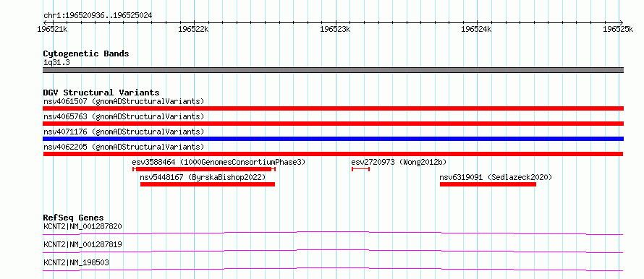This screenshot has height=279, width=644.
Task: Click the red bar of nsv6319091
Action: (x=488, y=184)
